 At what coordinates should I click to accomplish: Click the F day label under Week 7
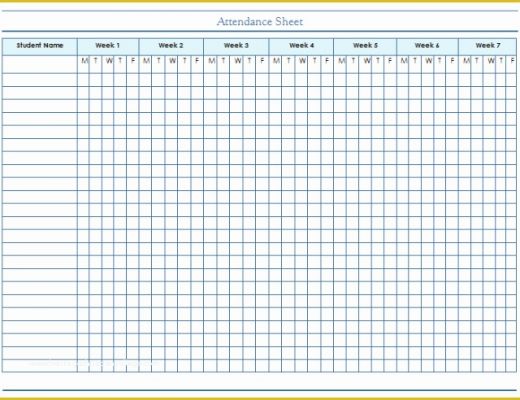tap(513, 61)
